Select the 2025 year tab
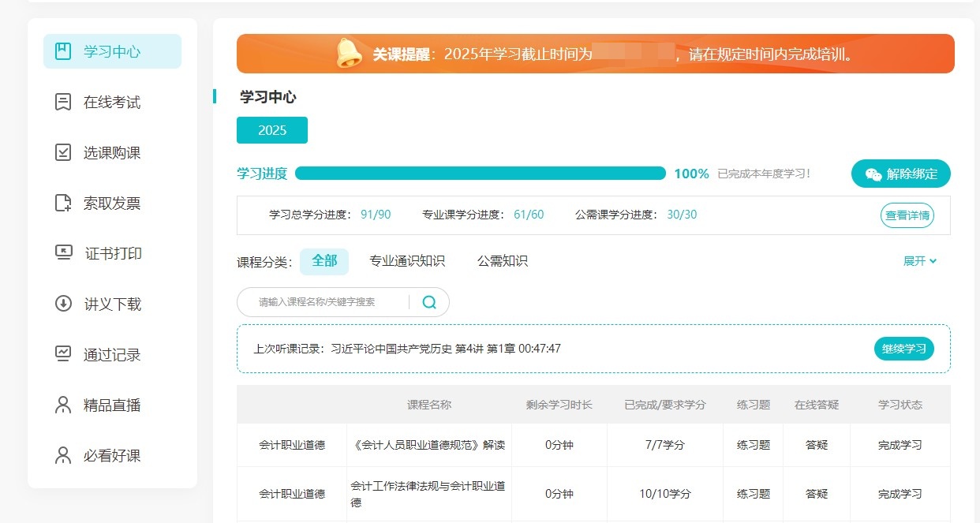 [271, 129]
